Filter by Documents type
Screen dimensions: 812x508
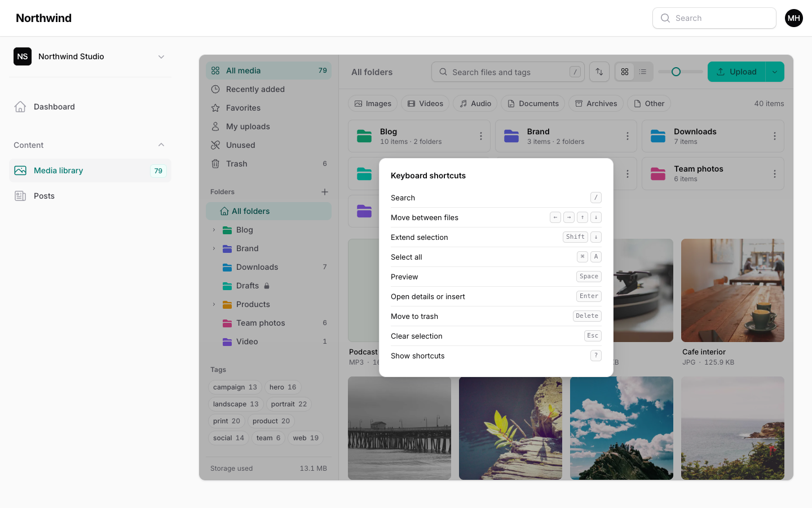[x=533, y=103]
